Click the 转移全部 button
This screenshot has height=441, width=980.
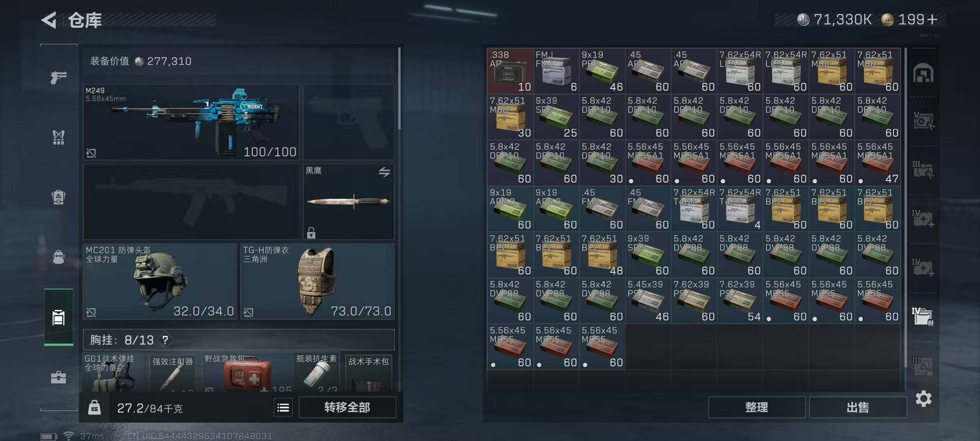click(x=347, y=407)
